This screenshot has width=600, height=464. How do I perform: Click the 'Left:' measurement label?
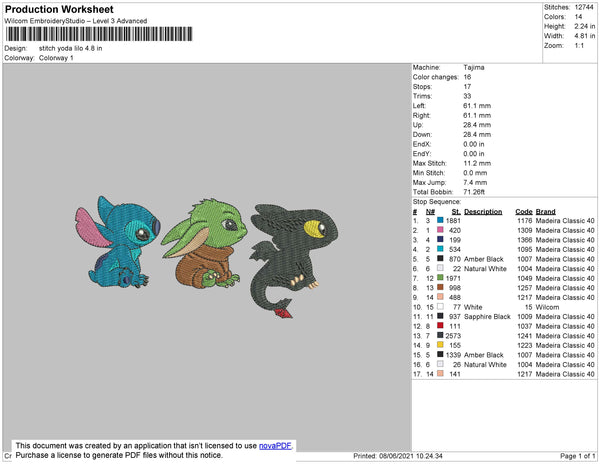pos(419,106)
